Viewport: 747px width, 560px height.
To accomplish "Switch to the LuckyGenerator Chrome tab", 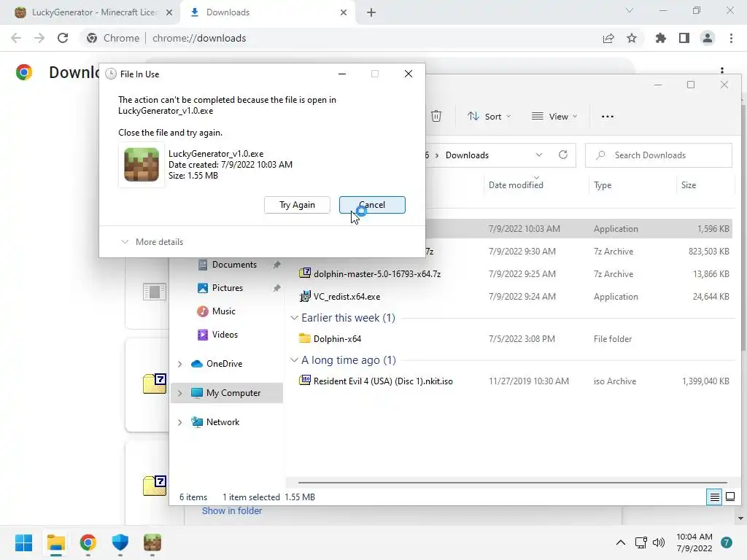I will tap(89, 12).
